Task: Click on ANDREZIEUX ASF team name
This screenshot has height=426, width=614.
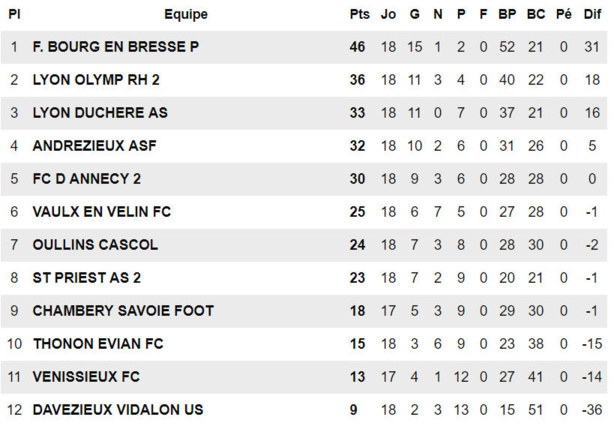Action: pyautogui.click(x=94, y=146)
